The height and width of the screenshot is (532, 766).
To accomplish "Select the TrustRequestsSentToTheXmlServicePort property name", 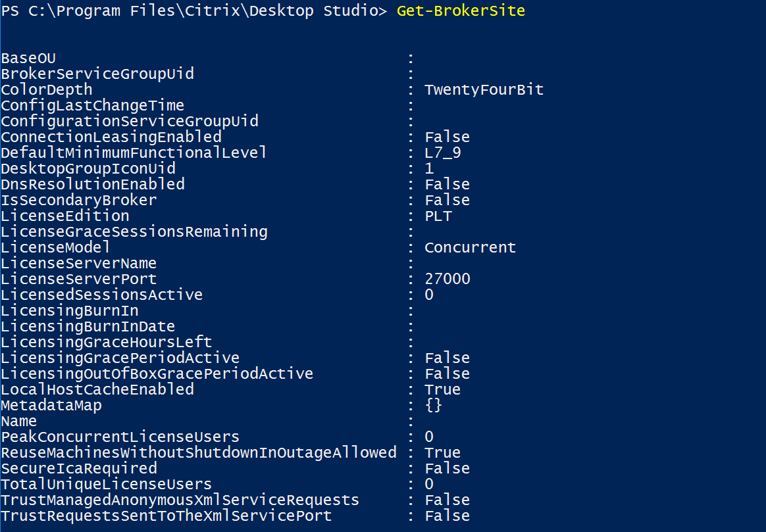I will [x=166, y=516].
